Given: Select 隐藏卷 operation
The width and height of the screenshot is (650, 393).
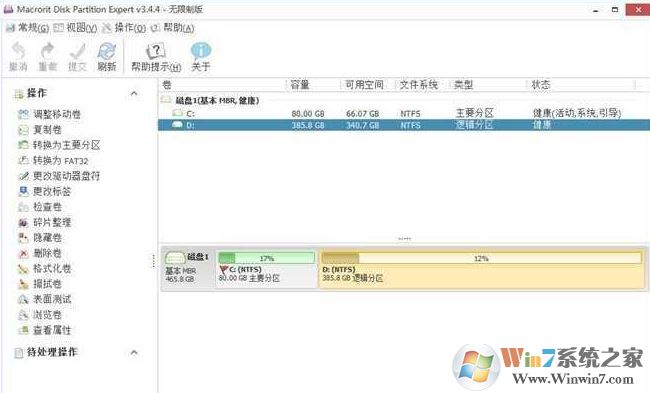Looking at the screenshot, I should (40, 238).
